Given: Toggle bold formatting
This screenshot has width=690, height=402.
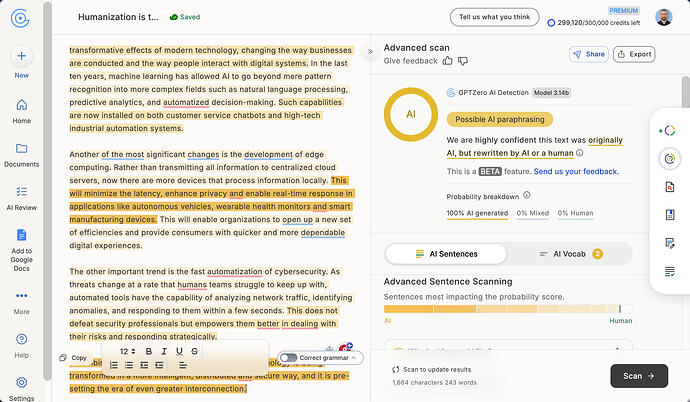Looking at the screenshot, I should coord(149,351).
